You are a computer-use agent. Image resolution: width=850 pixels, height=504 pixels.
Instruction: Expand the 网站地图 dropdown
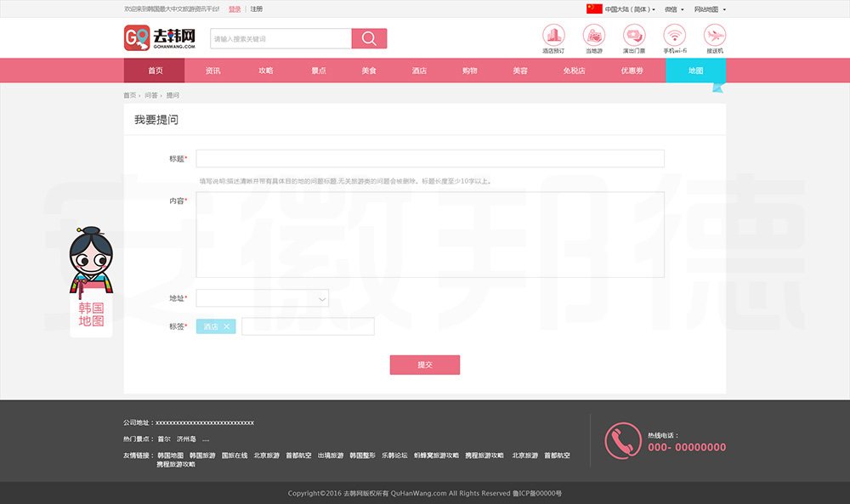coord(710,9)
